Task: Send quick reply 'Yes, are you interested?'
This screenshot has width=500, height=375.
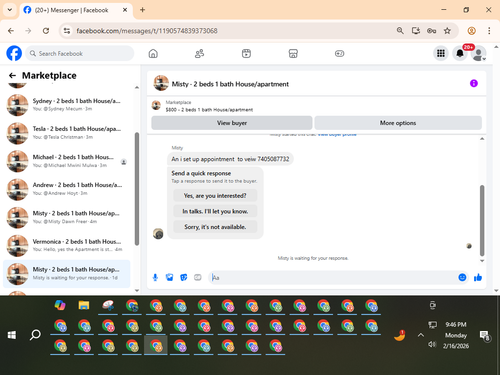Action: [x=215, y=196]
